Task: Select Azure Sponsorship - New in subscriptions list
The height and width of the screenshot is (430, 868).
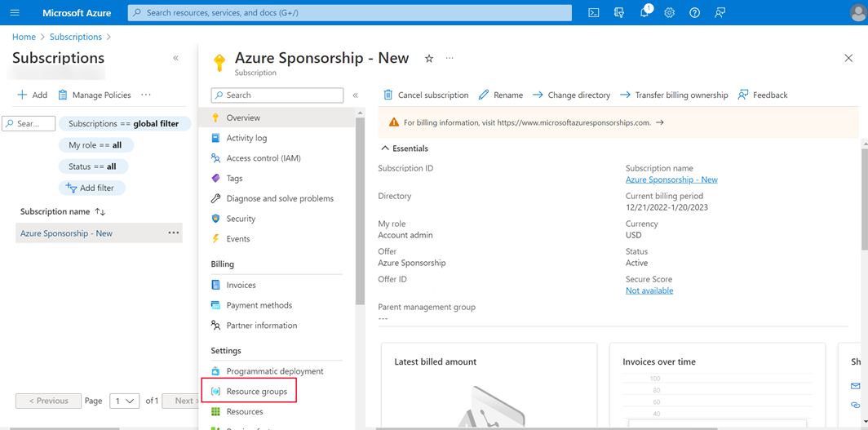Action: tap(66, 233)
